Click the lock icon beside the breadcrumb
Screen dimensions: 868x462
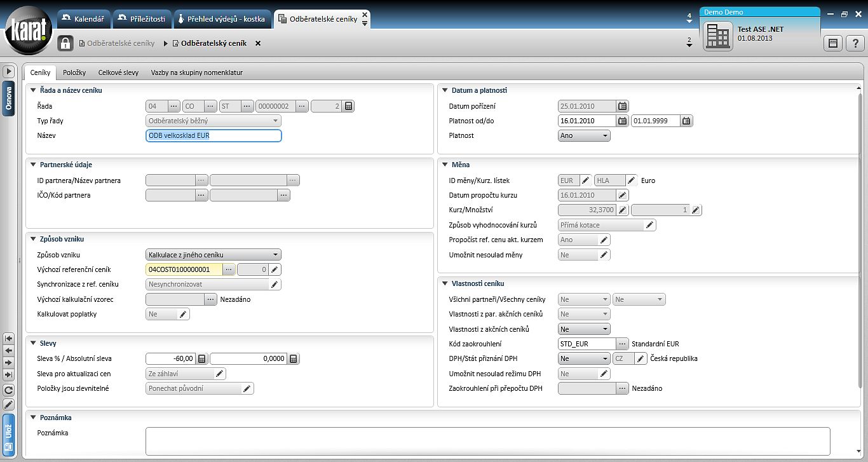[x=65, y=43]
